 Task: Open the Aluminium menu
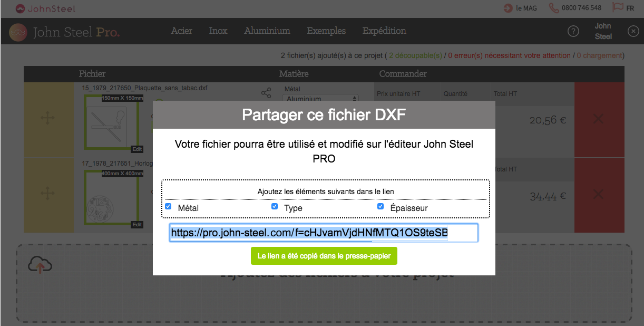[267, 31]
